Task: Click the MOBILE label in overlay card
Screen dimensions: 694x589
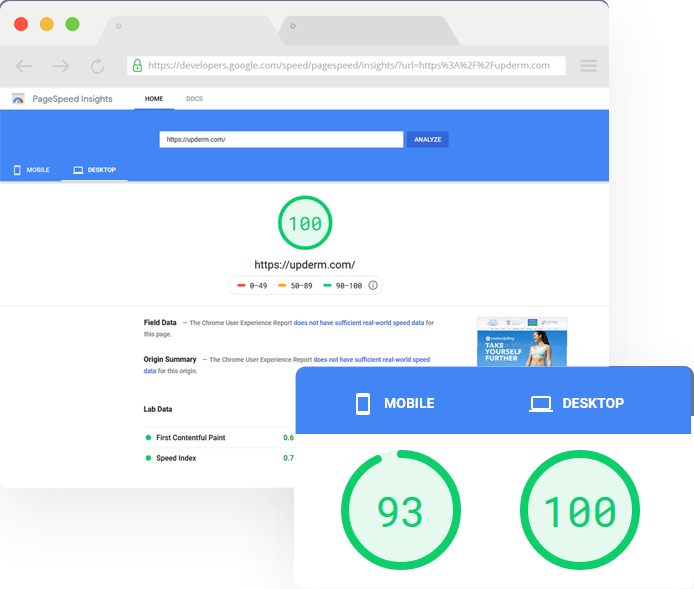Action: (x=409, y=404)
